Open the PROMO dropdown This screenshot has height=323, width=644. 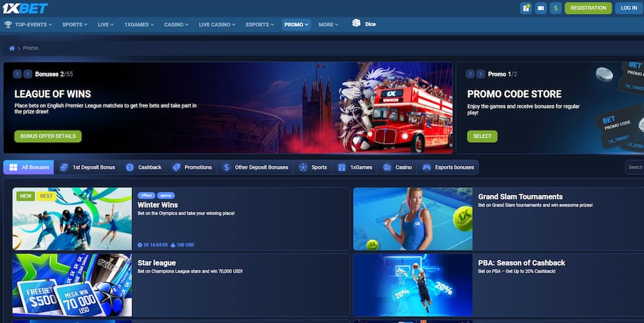(x=296, y=24)
